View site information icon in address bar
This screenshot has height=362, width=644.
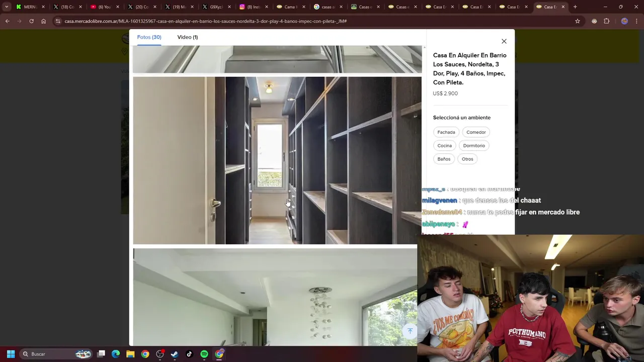[x=58, y=21]
